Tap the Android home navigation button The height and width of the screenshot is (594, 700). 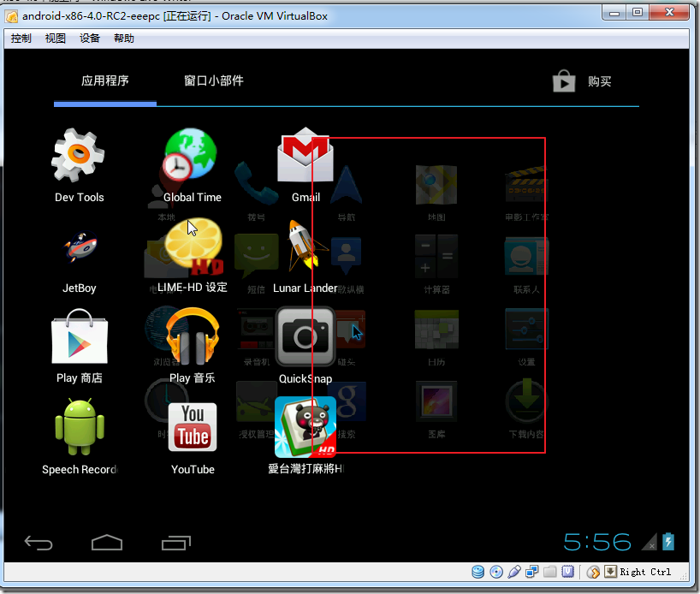[x=107, y=542]
